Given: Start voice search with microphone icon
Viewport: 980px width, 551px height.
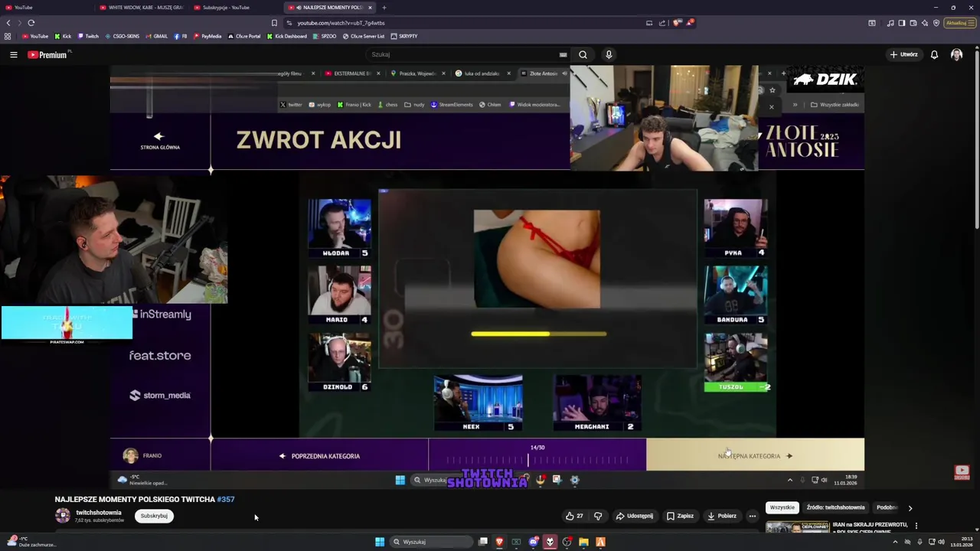Looking at the screenshot, I should click(x=609, y=54).
